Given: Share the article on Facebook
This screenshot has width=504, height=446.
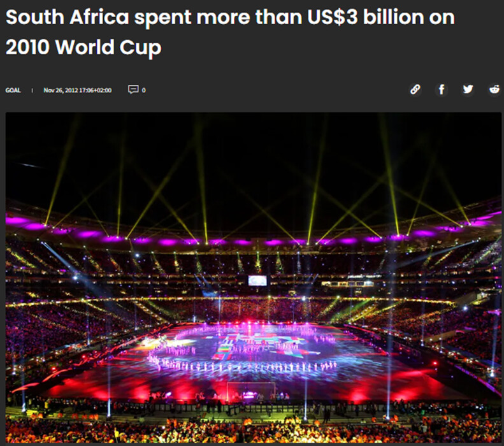Looking at the screenshot, I should click(x=442, y=90).
